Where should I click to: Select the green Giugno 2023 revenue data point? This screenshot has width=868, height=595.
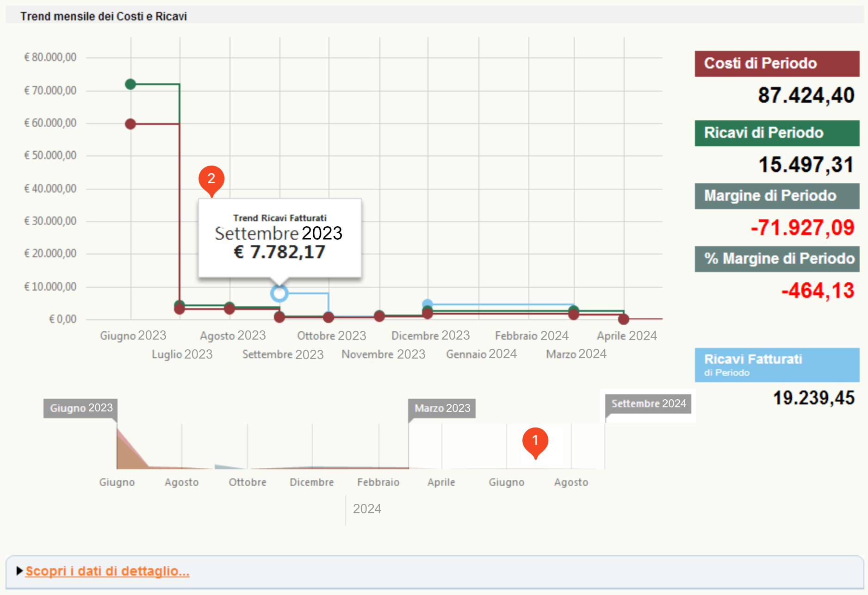tap(130, 84)
